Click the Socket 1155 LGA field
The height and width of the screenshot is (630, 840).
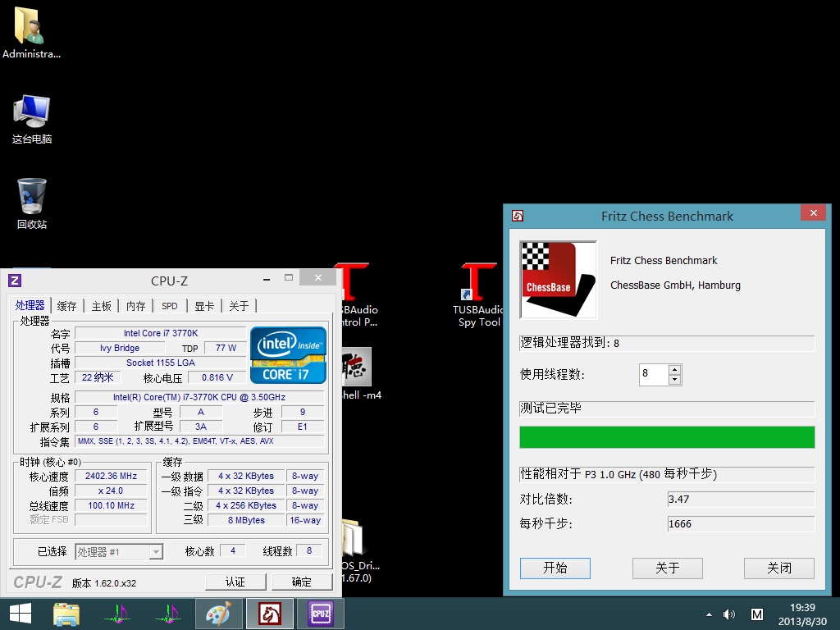tap(161, 363)
